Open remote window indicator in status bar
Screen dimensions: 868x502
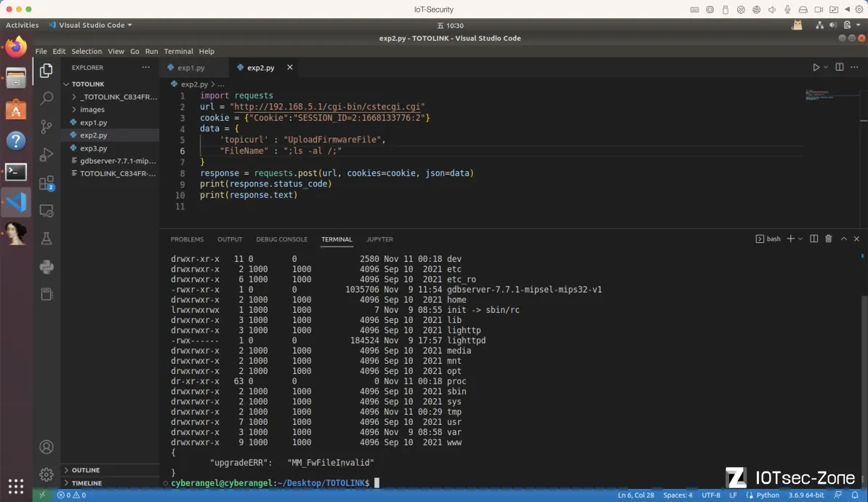tap(42, 495)
